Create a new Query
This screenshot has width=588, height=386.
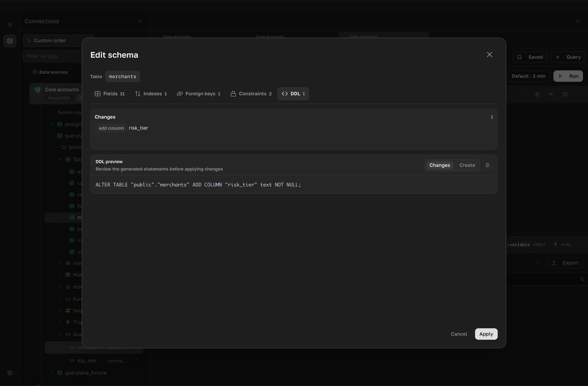pyautogui.click(x=568, y=57)
